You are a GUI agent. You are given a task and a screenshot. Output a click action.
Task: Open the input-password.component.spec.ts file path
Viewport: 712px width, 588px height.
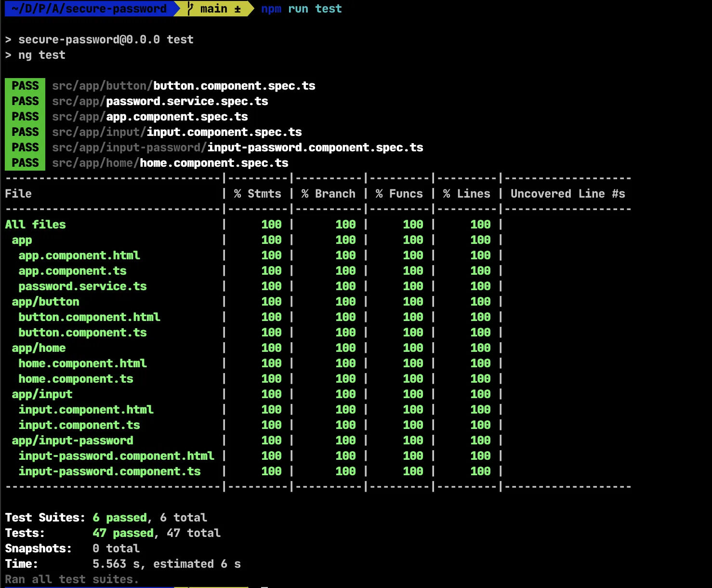pos(237,147)
